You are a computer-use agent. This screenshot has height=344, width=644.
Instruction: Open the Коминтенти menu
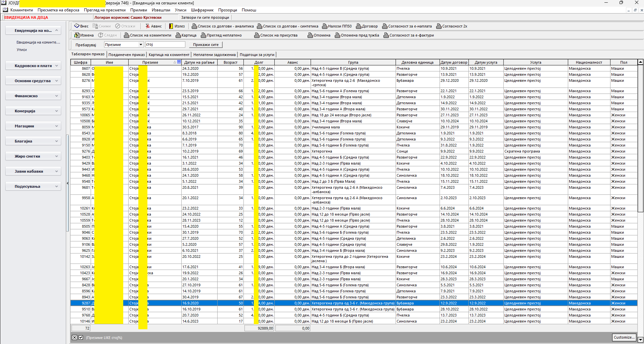21,10
